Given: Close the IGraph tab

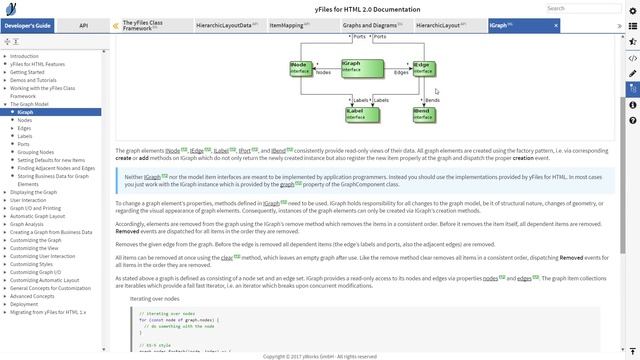Looking at the screenshot, I should pyautogui.click(x=556, y=26).
